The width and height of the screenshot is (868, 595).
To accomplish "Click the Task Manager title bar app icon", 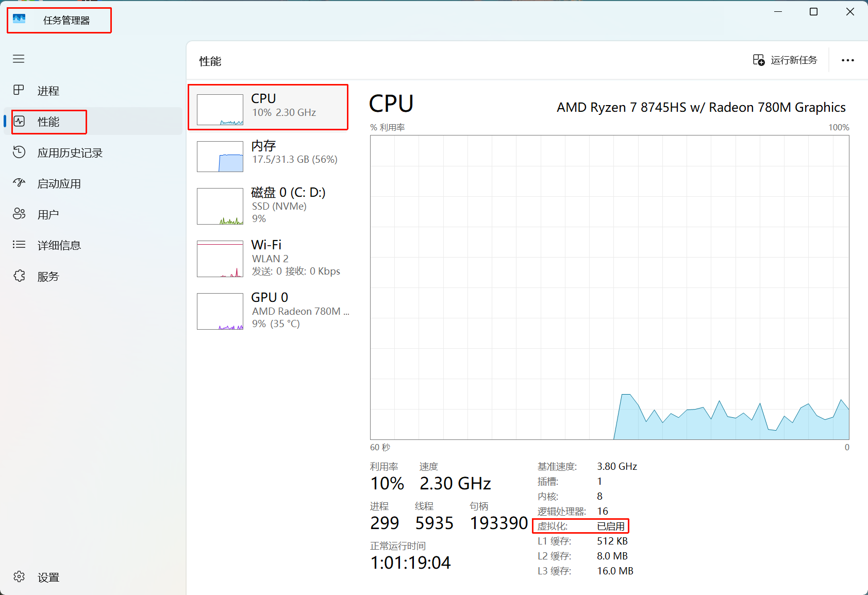I will [x=19, y=19].
